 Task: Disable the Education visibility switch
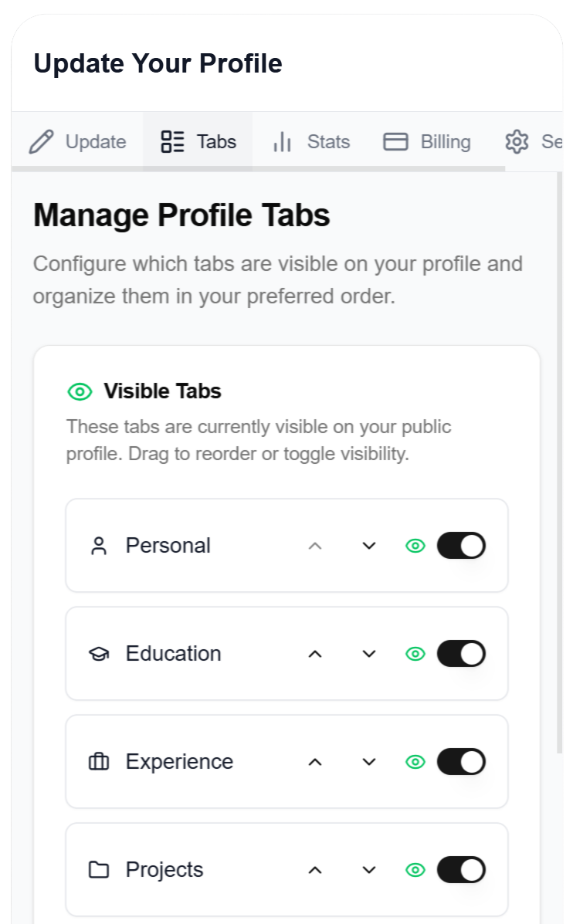[x=462, y=654]
